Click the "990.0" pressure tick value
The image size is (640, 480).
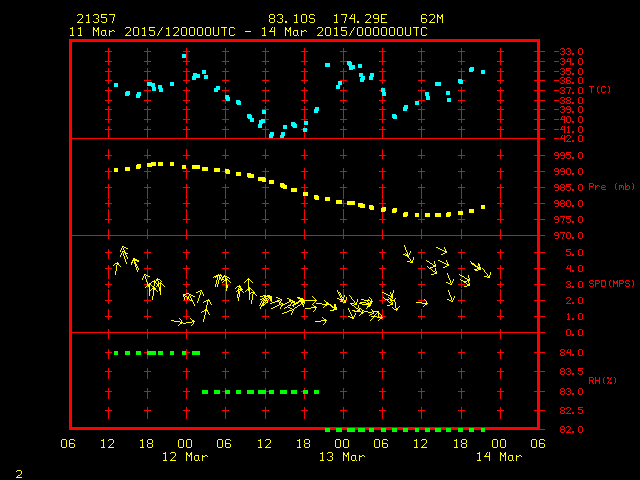[x=569, y=171]
